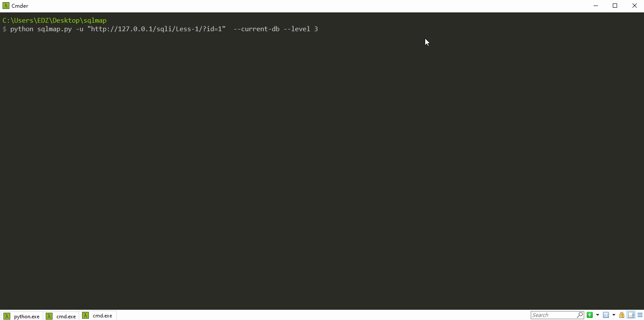Switch to the python.exe tab
The height and width of the screenshot is (320, 644).
tap(22, 316)
